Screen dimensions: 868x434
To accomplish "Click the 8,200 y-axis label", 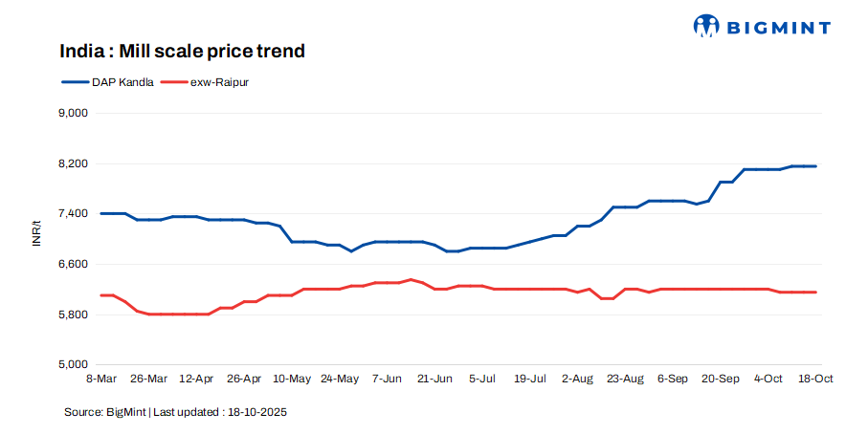I will pyautogui.click(x=74, y=163).
